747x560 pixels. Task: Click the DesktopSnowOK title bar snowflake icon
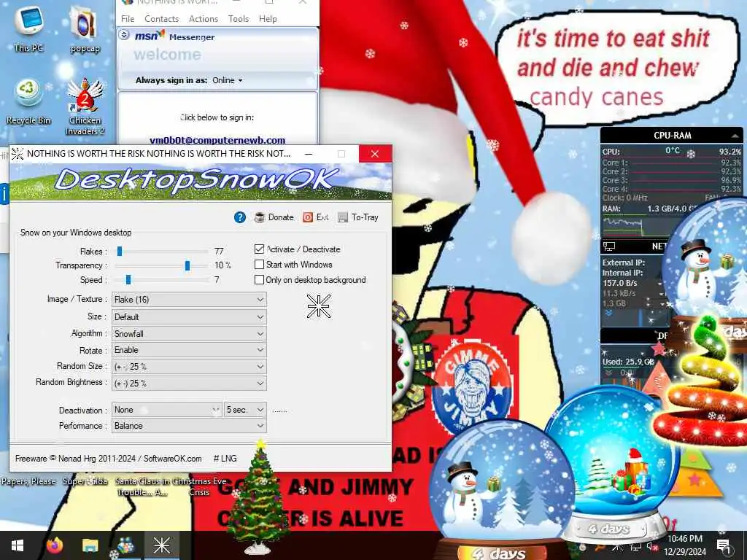point(18,154)
